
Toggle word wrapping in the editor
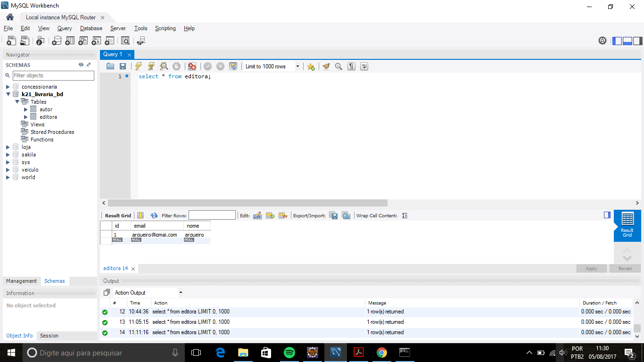click(364, 66)
